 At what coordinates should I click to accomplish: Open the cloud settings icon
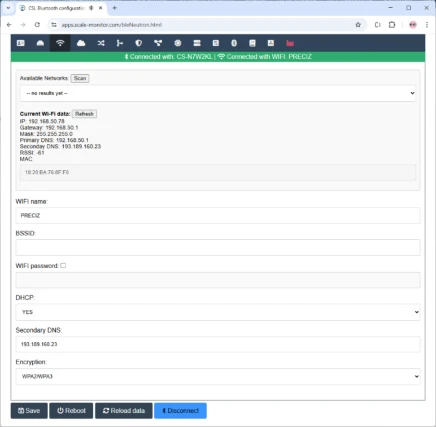[x=81, y=43]
